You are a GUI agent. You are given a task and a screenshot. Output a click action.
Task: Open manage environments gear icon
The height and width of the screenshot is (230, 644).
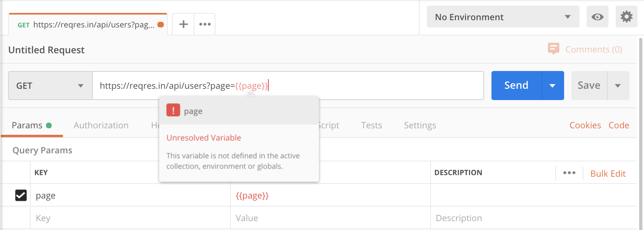[626, 17]
